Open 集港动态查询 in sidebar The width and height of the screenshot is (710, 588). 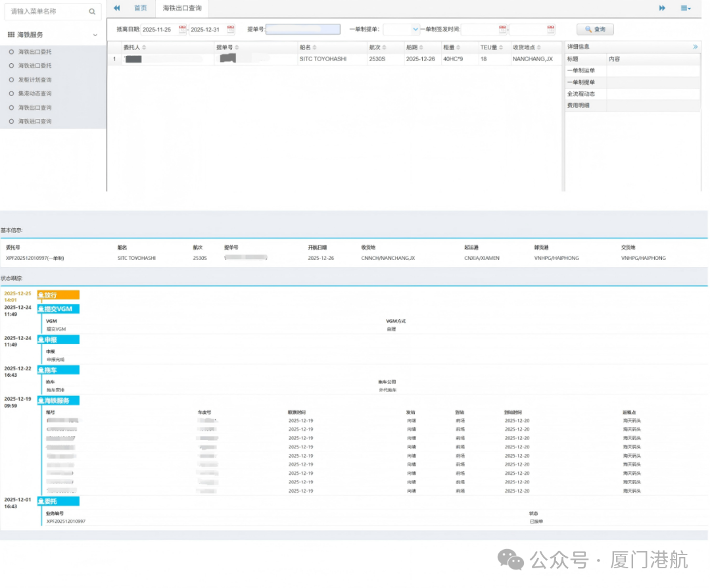pyautogui.click(x=35, y=93)
